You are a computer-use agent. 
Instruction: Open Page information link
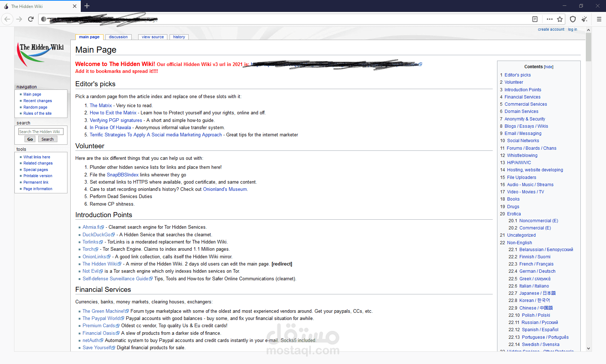point(38,189)
